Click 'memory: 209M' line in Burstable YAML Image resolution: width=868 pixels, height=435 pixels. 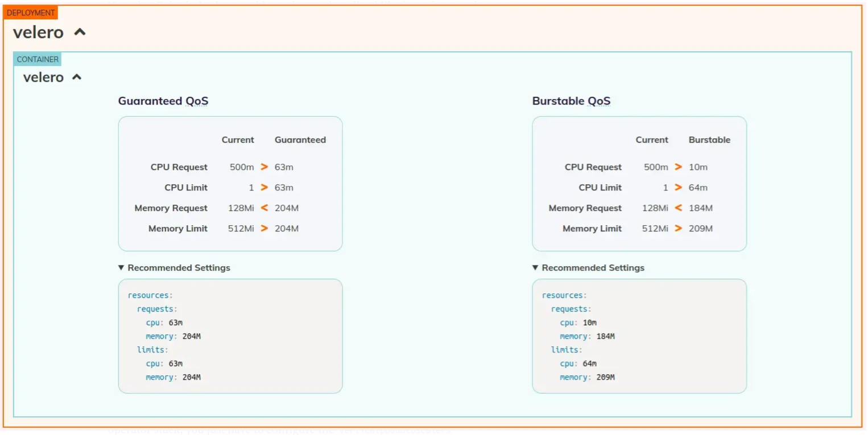click(x=588, y=377)
